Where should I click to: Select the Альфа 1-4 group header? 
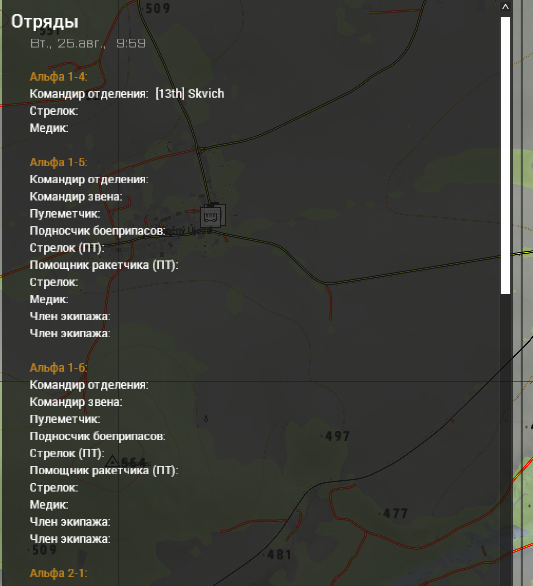click(x=58, y=77)
